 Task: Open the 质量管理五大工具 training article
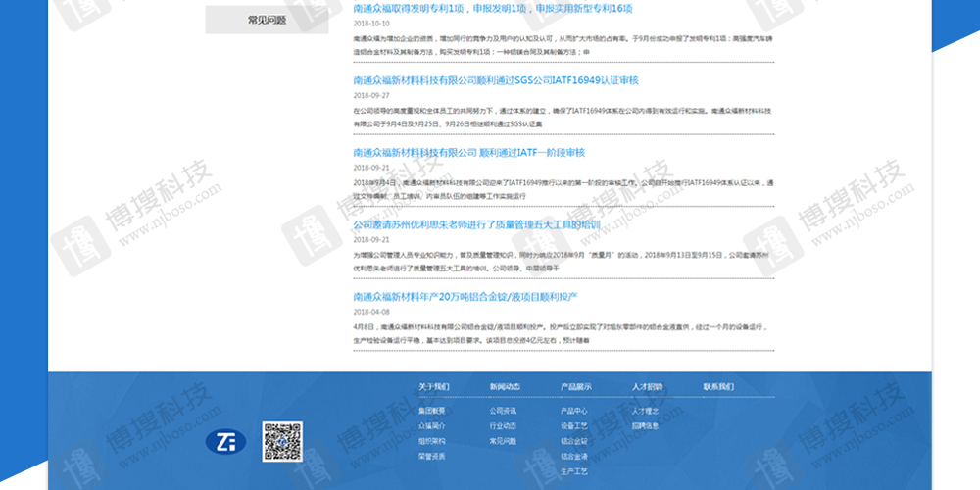475,224
